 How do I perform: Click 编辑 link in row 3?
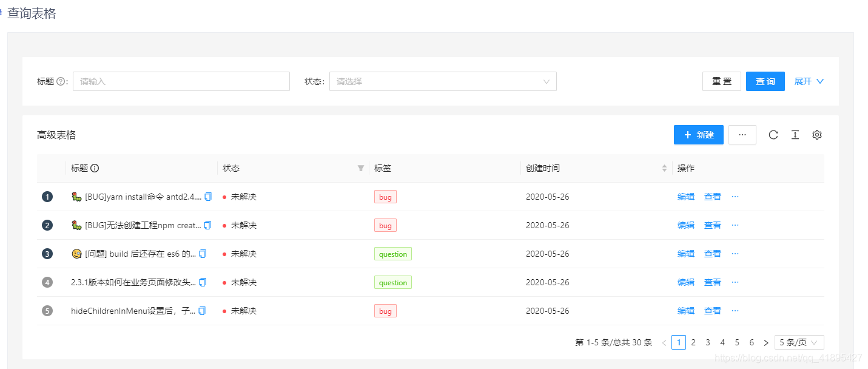[x=686, y=254]
